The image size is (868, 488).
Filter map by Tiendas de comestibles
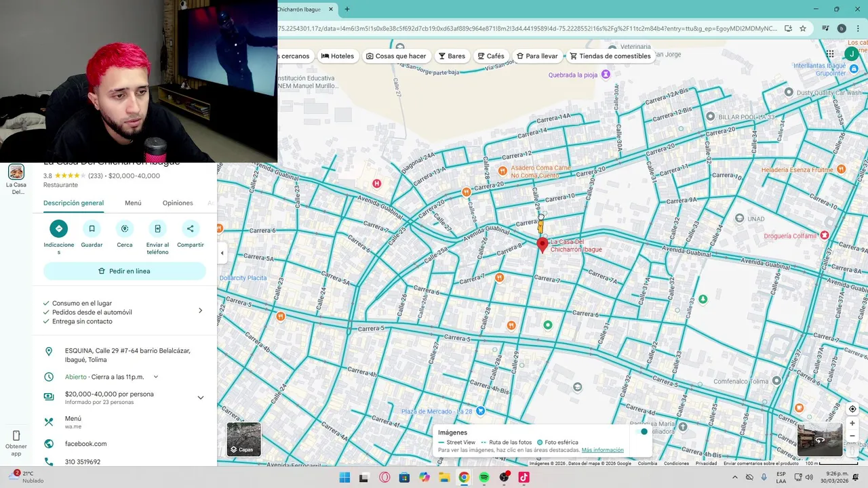610,56
